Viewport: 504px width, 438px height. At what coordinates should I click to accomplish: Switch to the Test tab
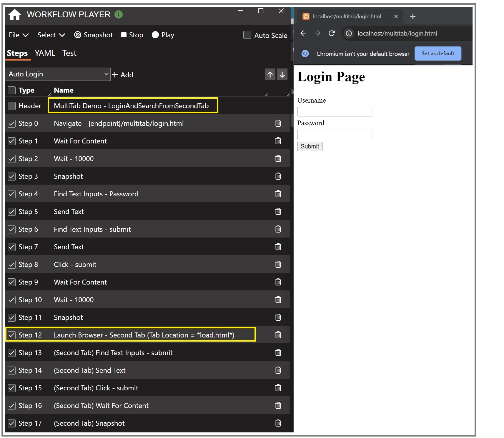click(69, 53)
